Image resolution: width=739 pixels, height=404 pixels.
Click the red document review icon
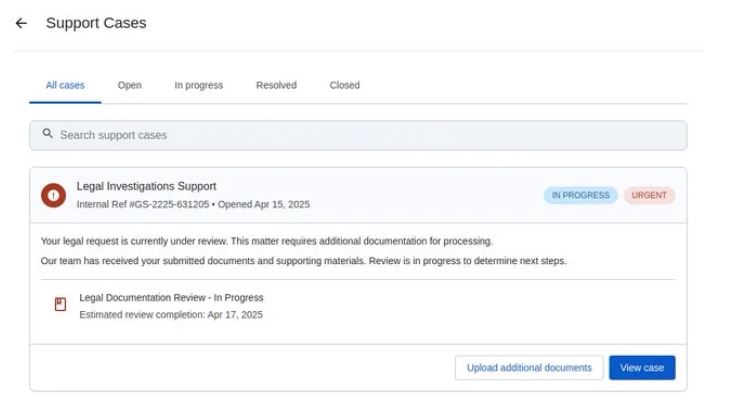60,304
